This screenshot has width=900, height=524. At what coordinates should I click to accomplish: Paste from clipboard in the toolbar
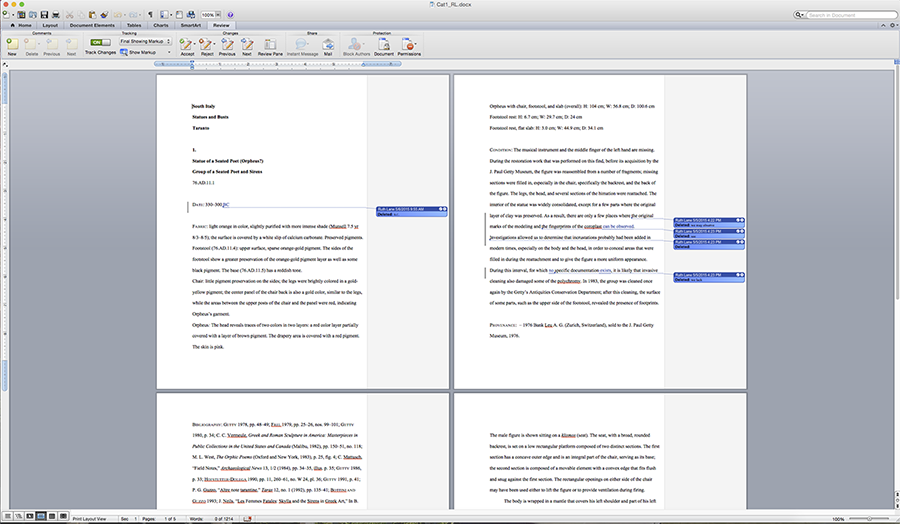(92, 14)
